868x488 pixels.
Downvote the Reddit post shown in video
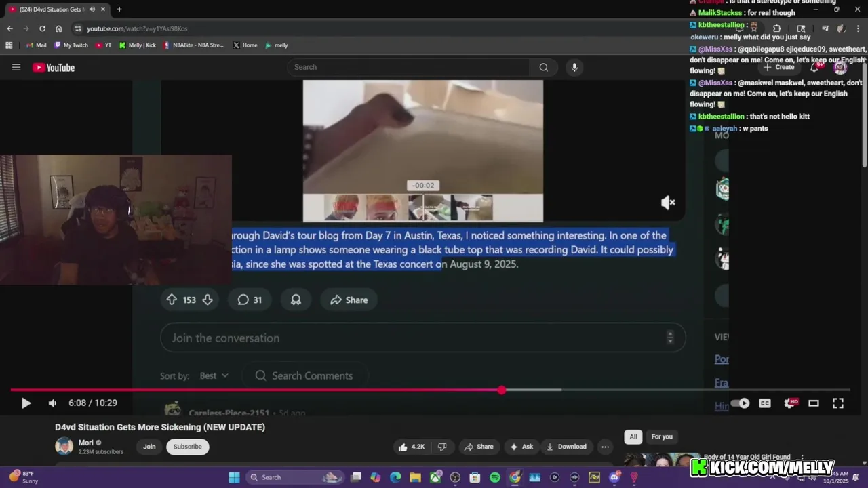tap(208, 300)
